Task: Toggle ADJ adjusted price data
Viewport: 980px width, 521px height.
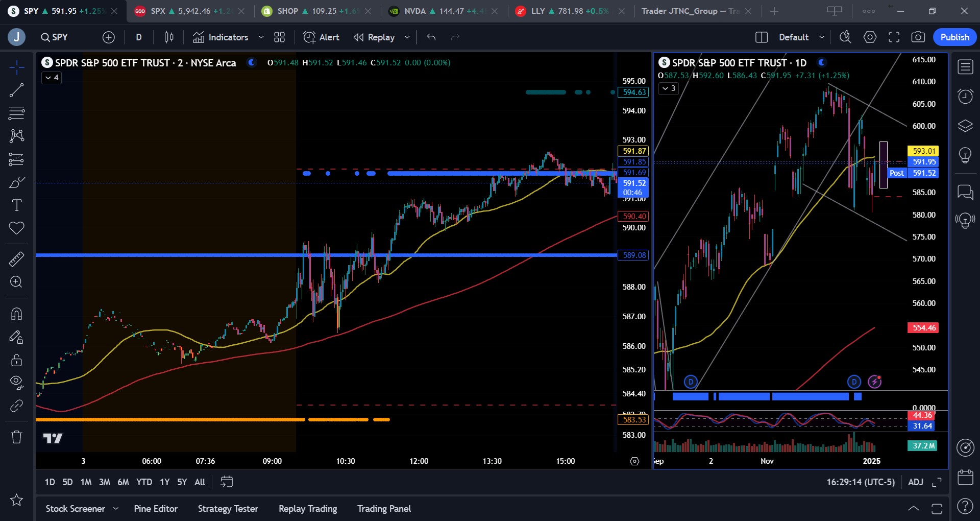Action: click(x=916, y=482)
